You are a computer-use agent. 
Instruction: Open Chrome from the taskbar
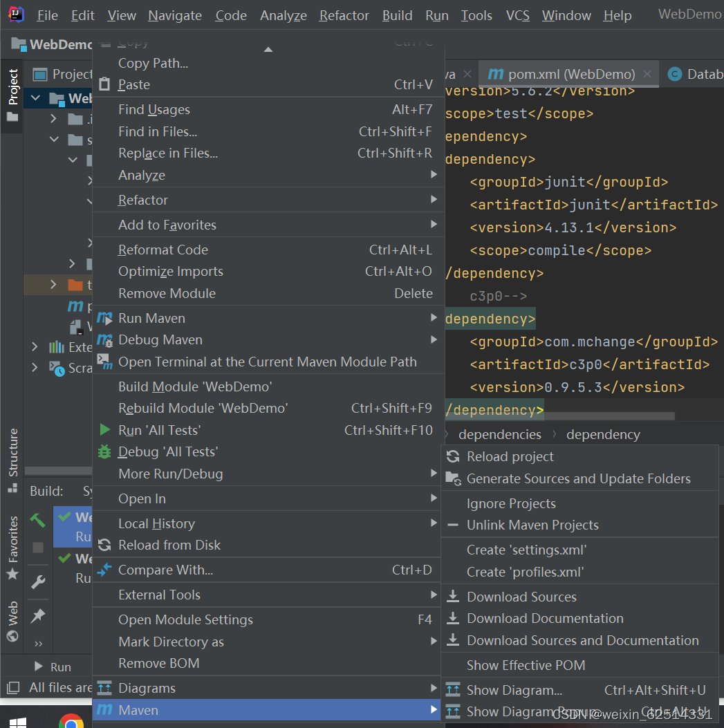tap(71, 721)
